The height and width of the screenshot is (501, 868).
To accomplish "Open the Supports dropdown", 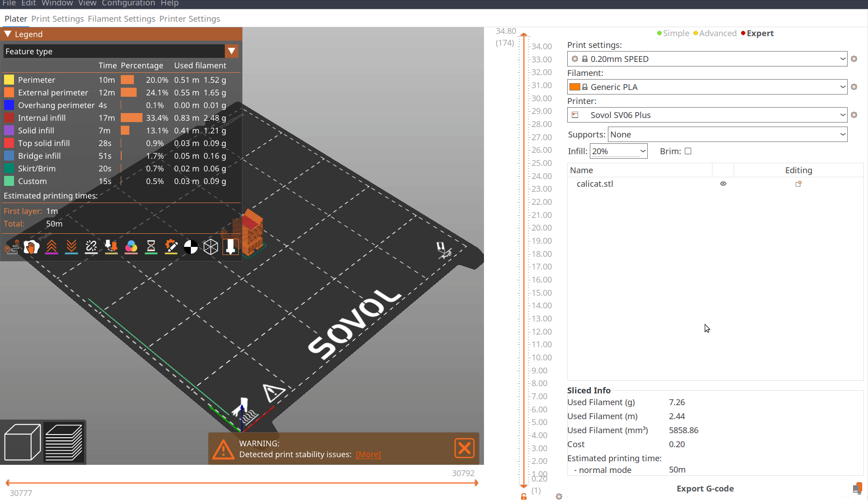I will pyautogui.click(x=727, y=135).
